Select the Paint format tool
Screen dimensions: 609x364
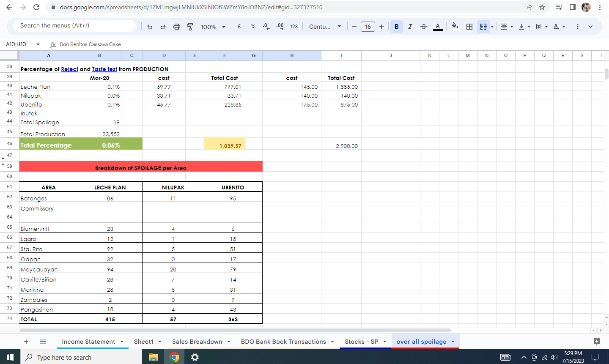click(190, 27)
